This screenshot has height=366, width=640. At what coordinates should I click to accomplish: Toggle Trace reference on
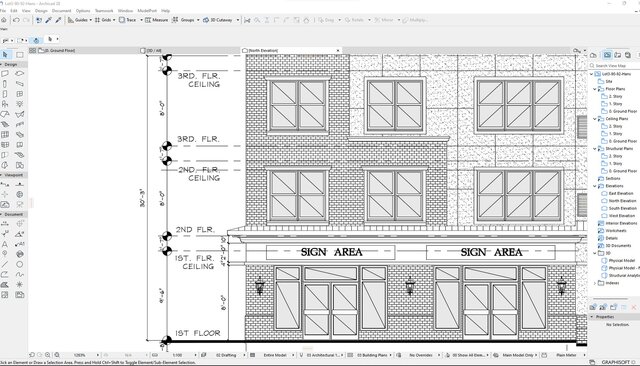127,20
